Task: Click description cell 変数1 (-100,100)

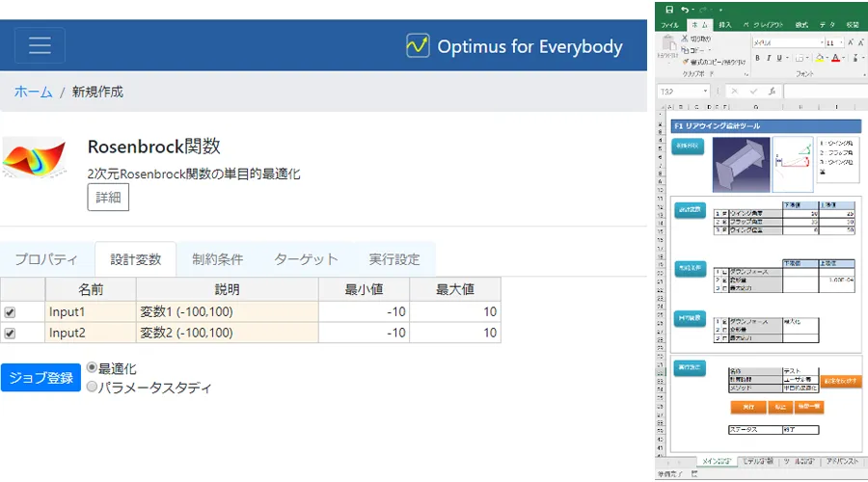Action: coord(227,312)
